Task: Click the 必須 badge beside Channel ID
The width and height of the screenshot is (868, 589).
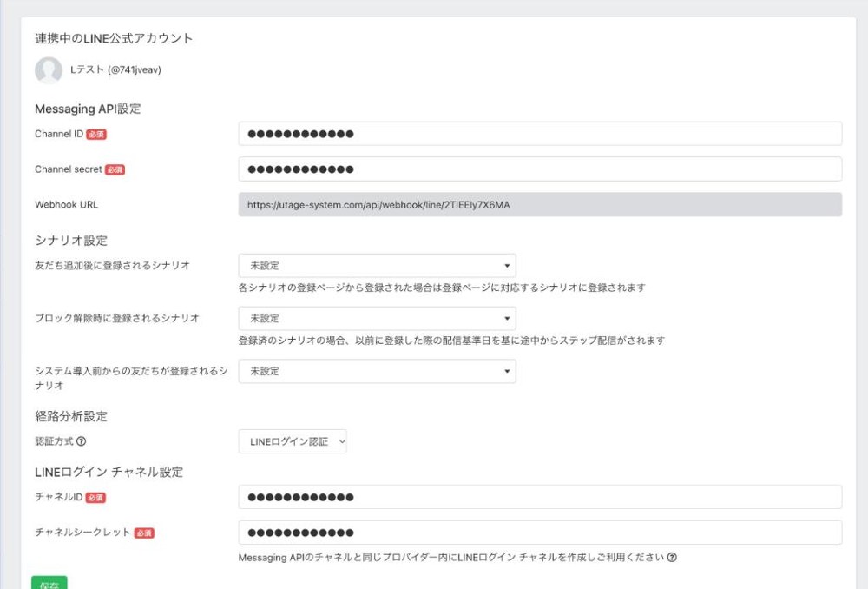Action: (96, 135)
